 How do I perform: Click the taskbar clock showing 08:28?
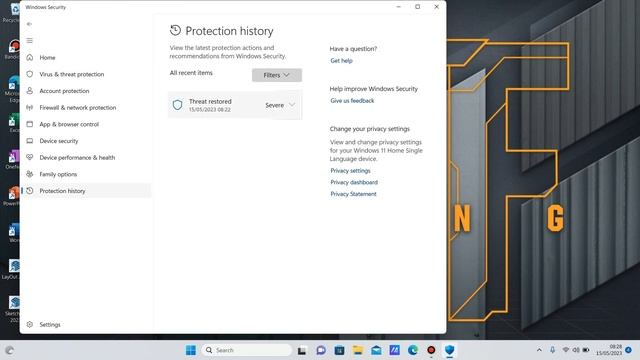tap(609, 350)
